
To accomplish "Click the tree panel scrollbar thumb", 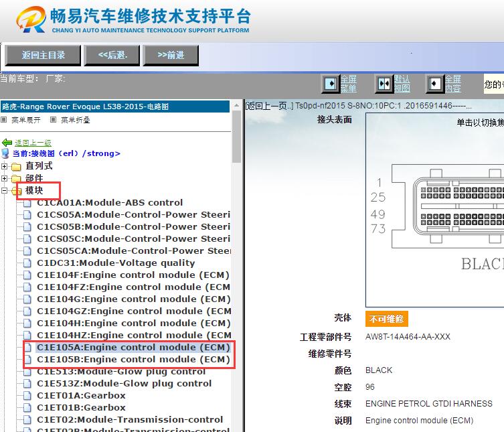I will [x=236, y=137].
